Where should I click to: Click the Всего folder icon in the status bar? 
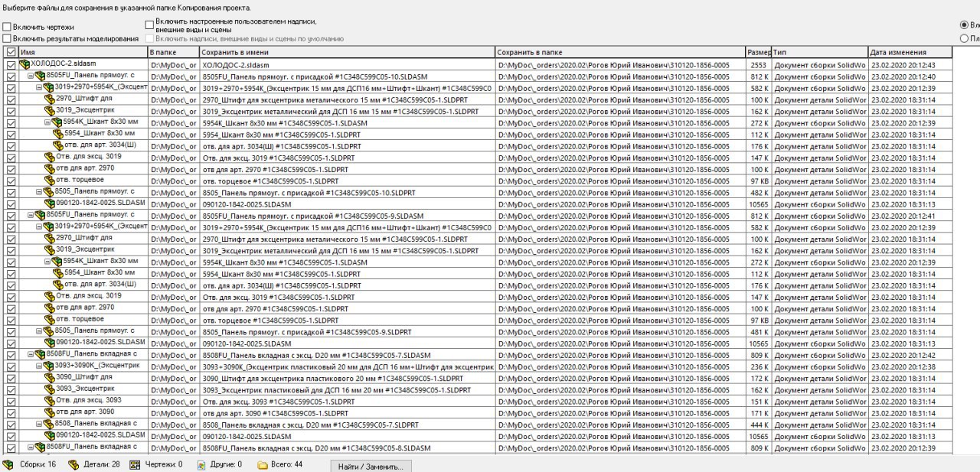pyautogui.click(x=263, y=464)
